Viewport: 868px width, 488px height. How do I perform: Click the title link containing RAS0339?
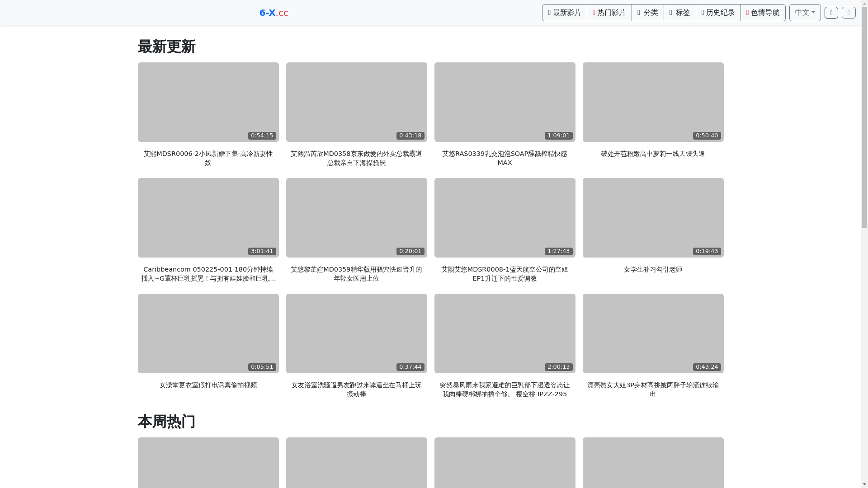point(505,158)
